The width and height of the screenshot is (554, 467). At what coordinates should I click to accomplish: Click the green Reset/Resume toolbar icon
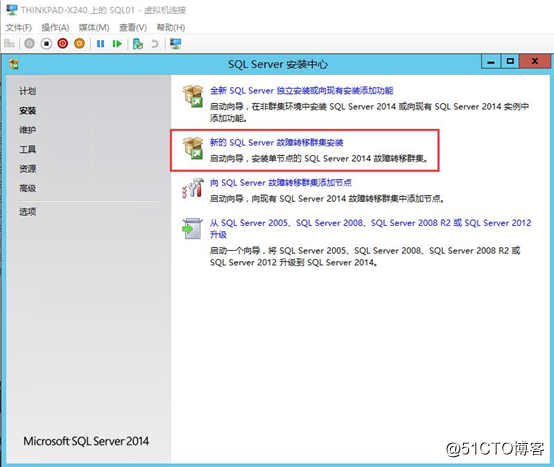click(x=117, y=44)
